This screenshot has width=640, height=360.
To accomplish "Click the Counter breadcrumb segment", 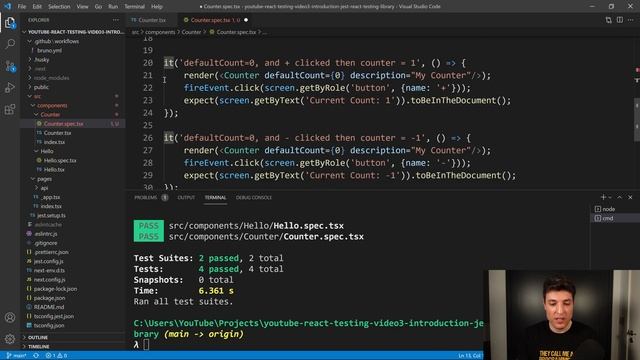I will coord(191,32).
